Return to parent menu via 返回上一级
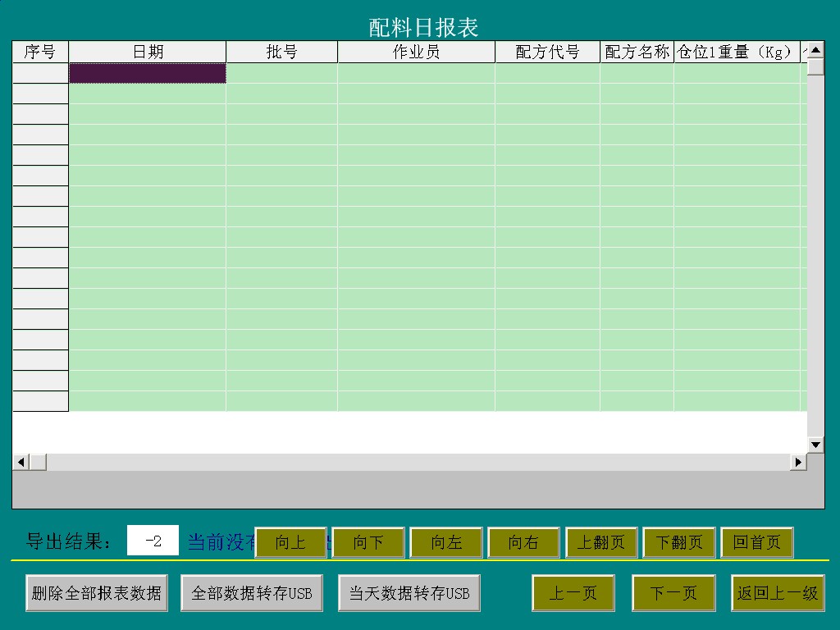 (x=778, y=593)
